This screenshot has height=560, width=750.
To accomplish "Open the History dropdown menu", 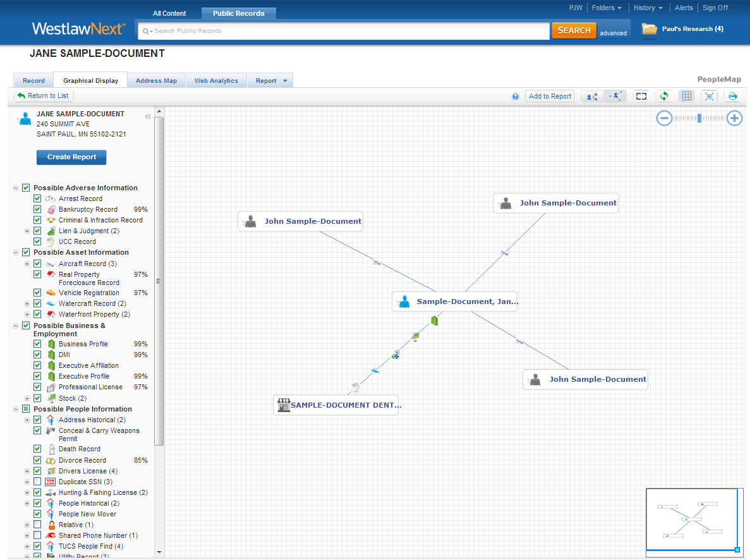I will pyautogui.click(x=648, y=8).
